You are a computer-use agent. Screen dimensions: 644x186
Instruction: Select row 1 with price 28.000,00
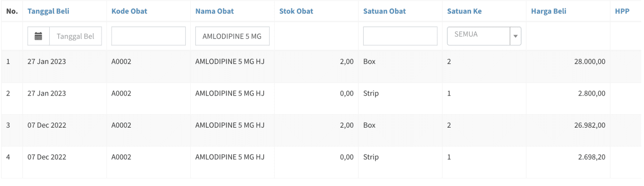(322, 66)
